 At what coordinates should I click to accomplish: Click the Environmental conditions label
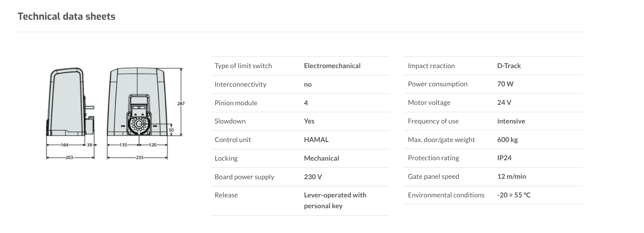click(x=446, y=195)
